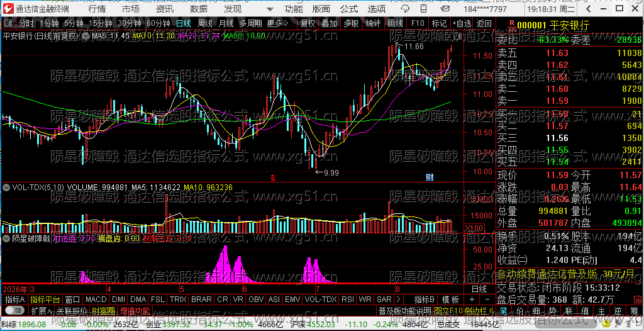The width and height of the screenshot is (644, 331).
Task: Select the 筹 chip distribution tab
Action: tap(633, 310)
